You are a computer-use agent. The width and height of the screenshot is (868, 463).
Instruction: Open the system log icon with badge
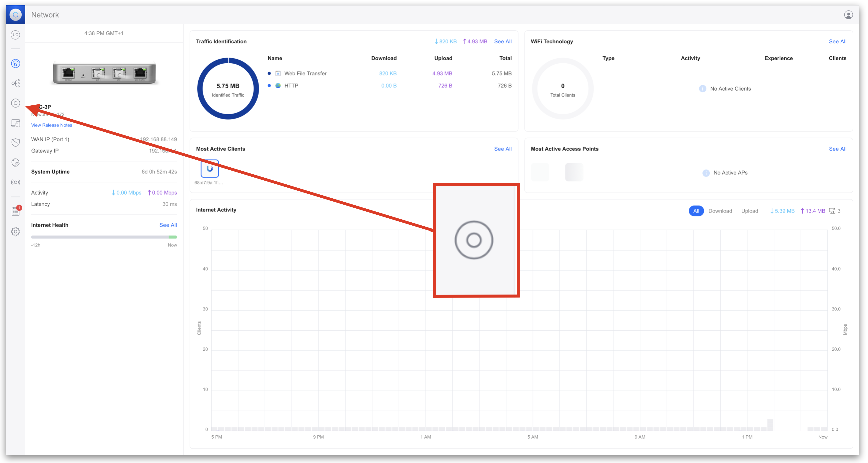coord(15,211)
